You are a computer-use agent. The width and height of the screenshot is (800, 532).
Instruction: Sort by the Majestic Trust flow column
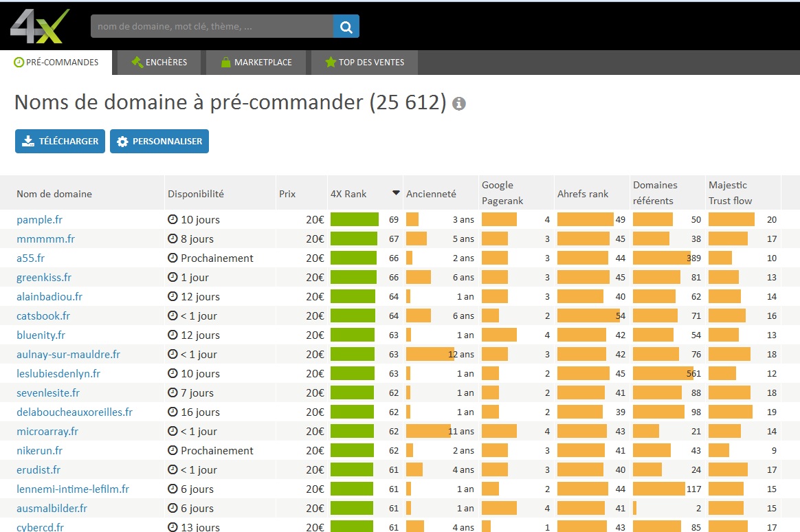click(730, 193)
